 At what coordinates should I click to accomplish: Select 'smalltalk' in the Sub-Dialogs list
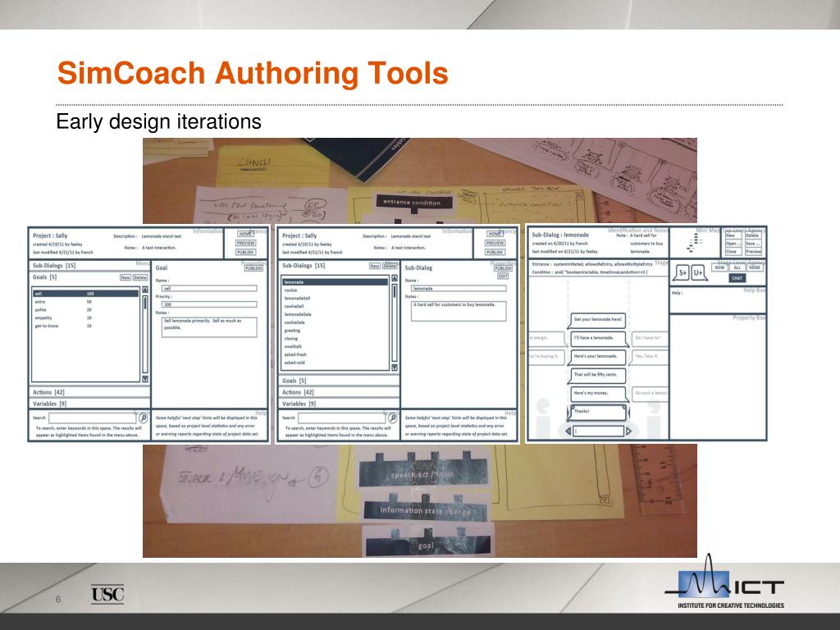pos(335,347)
